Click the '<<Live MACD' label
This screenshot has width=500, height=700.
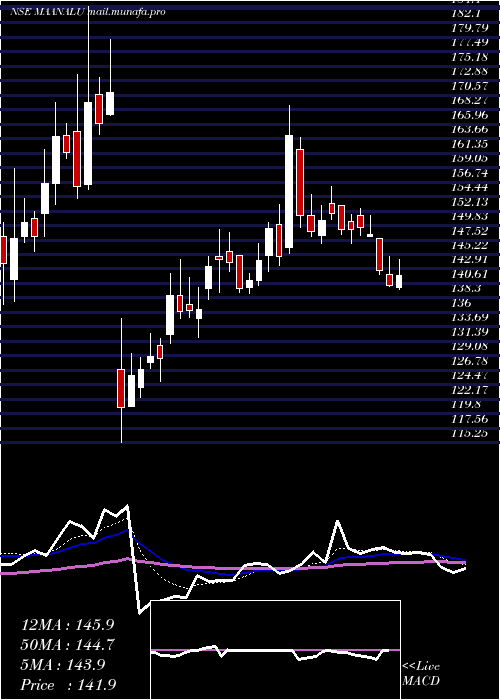click(421, 673)
